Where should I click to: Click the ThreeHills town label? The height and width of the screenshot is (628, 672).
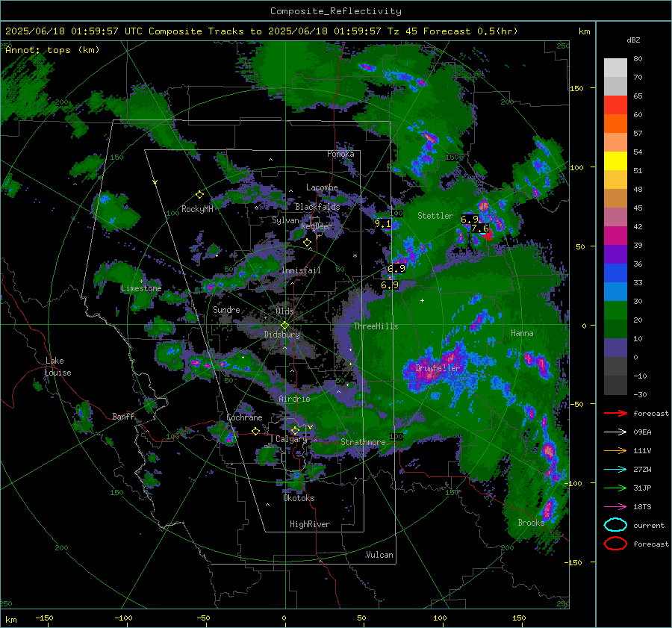tap(376, 326)
